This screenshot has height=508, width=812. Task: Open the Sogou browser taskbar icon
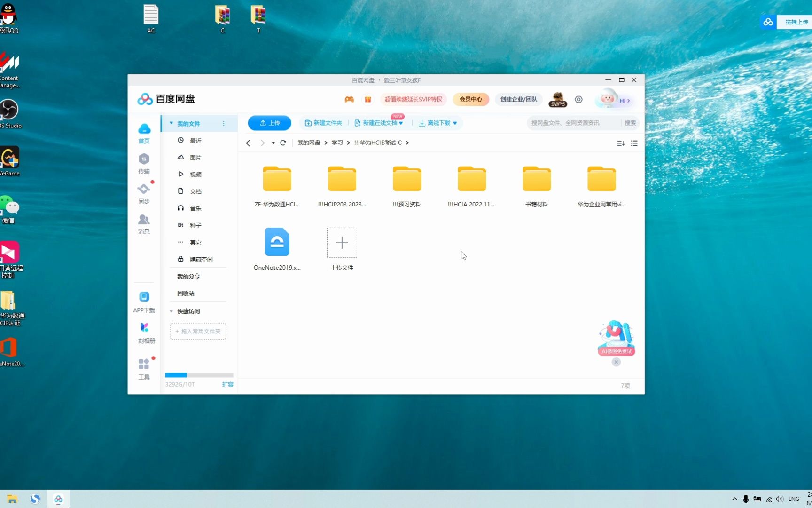tap(35, 499)
